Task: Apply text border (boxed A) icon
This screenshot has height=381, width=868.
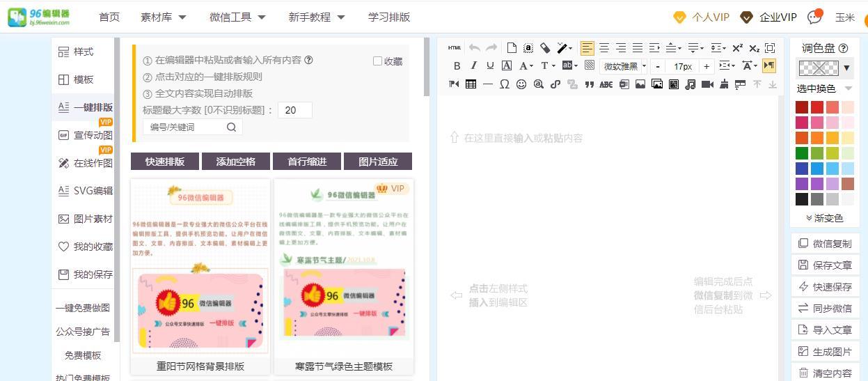Action: point(507,66)
